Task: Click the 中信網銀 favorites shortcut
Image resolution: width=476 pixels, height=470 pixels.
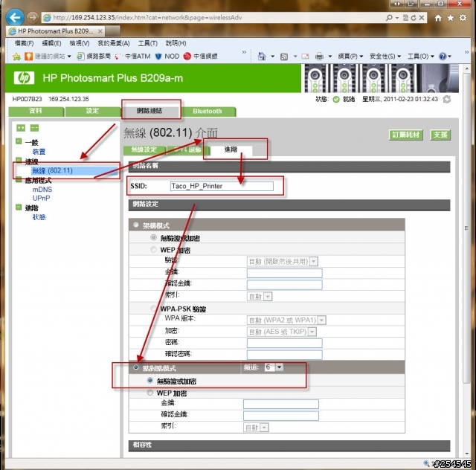Action: (x=201, y=57)
